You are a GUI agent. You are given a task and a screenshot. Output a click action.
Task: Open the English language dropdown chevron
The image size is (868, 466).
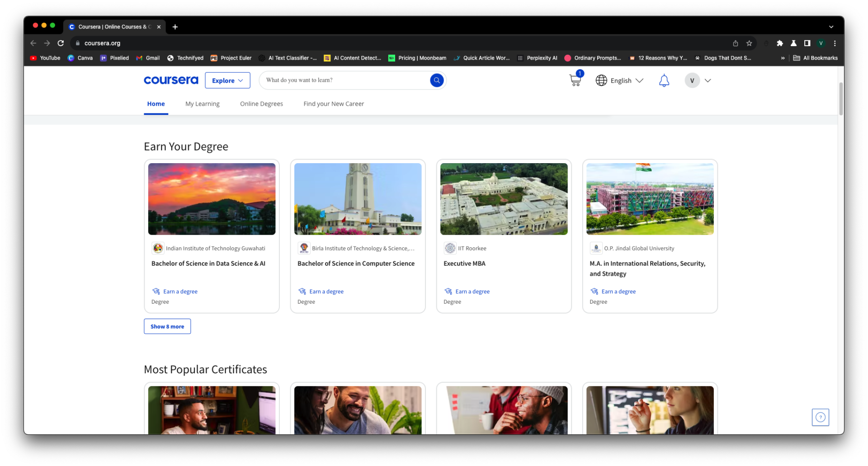639,80
